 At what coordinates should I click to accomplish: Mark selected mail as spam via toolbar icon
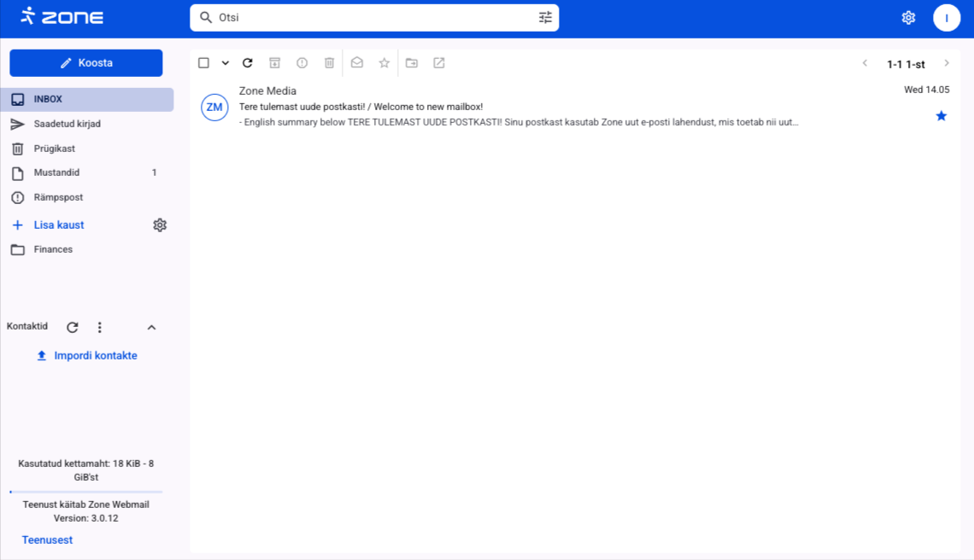click(302, 63)
